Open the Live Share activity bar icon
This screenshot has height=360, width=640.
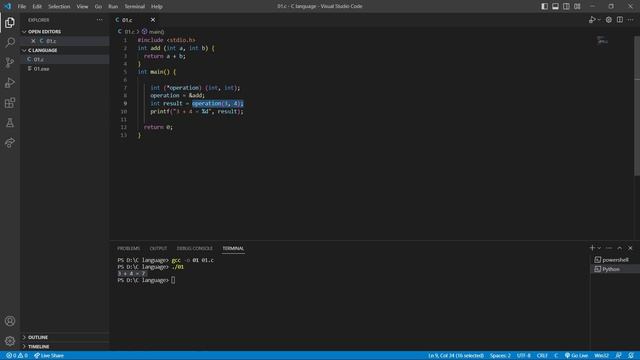click(10, 142)
